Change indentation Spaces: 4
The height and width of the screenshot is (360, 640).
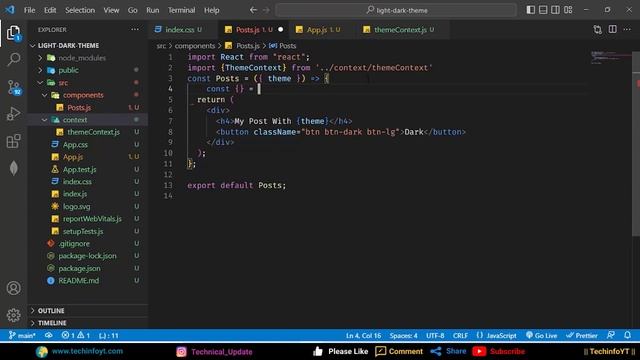[403, 336]
